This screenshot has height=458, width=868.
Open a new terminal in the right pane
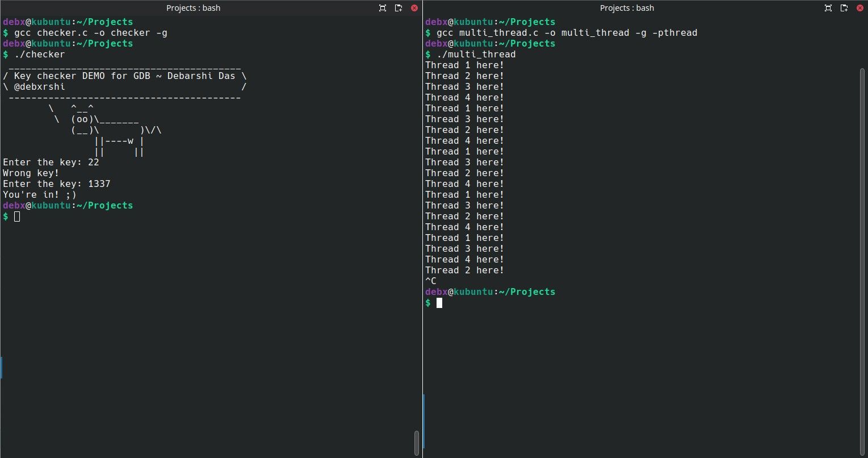(x=844, y=8)
